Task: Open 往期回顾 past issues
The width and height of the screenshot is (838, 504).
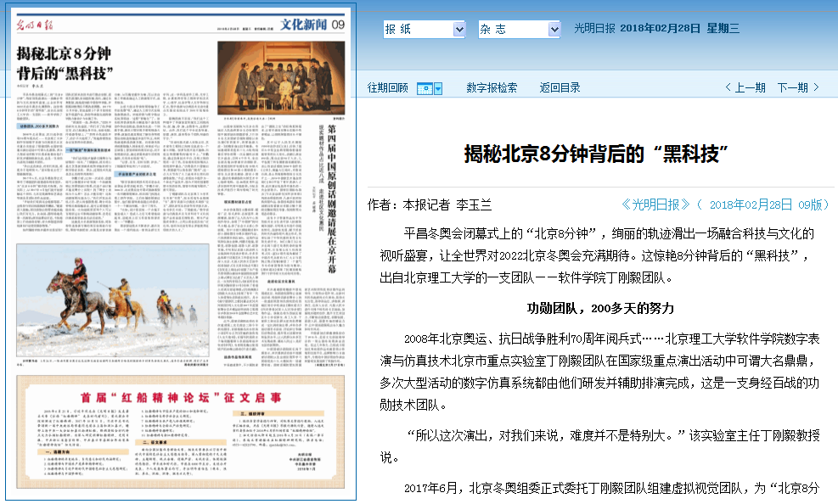Action: 387,87
